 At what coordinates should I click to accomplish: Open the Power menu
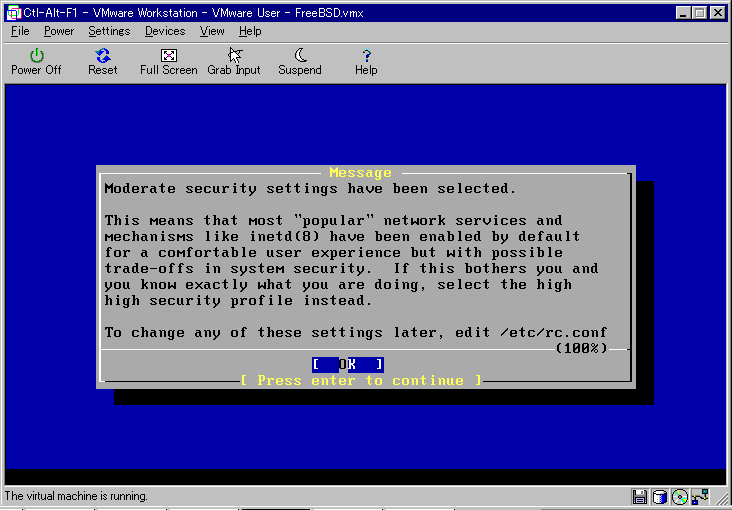pos(59,31)
